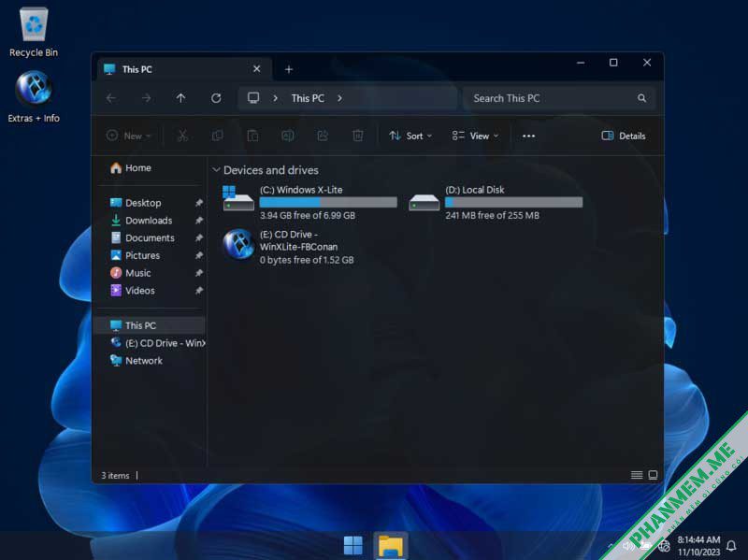The image size is (748, 560).
Task: Close the This PC tab
Action: coord(256,69)
